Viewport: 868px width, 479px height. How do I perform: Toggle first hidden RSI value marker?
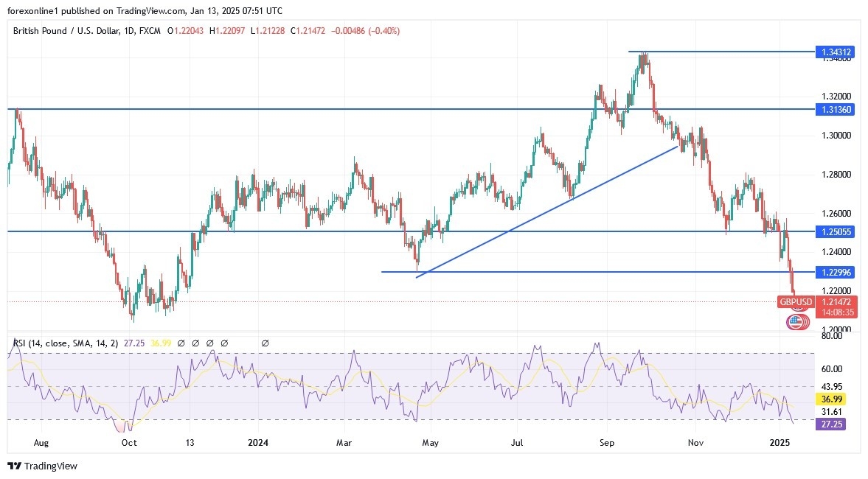(181, 343)
